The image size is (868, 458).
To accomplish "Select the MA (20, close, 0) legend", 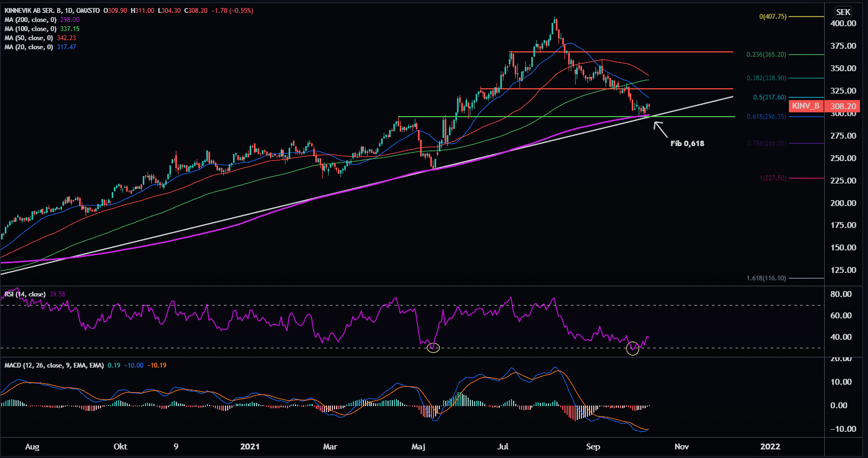I will click(29, 47).
